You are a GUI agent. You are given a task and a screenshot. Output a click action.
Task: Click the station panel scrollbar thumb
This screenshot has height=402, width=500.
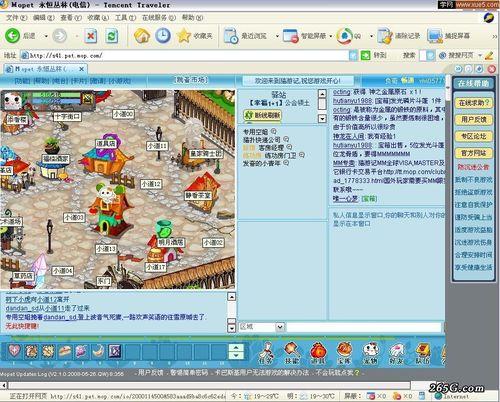[x=322, y=104]
